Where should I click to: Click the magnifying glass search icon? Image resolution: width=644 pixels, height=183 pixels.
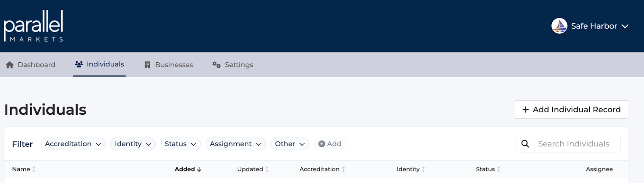click(x=525, y=144)
